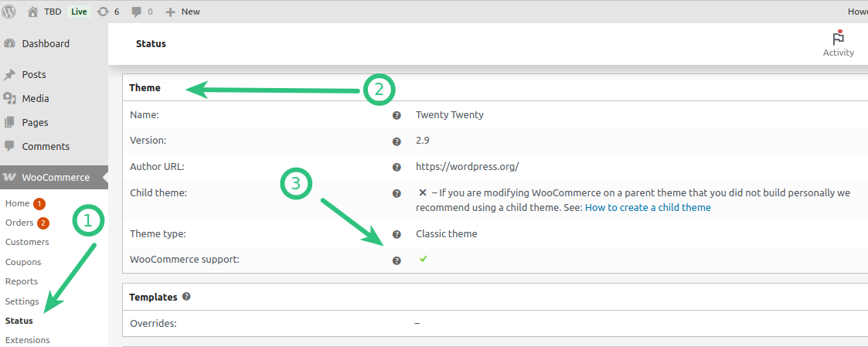Open the updates icon showing 6
868x347 pixels.
click(x=102, y=12)
